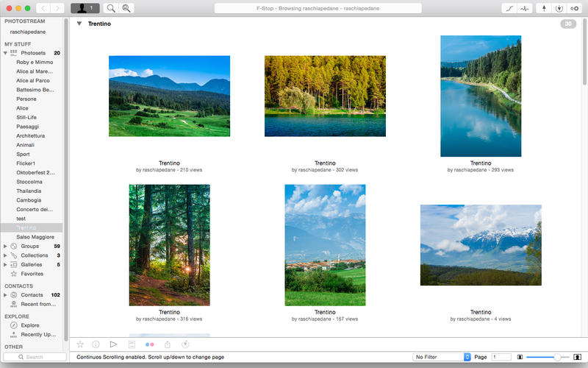The image size is (588, 368).
Task: Adjust the thumbnail size slider
Action: [x=557, y=357]
